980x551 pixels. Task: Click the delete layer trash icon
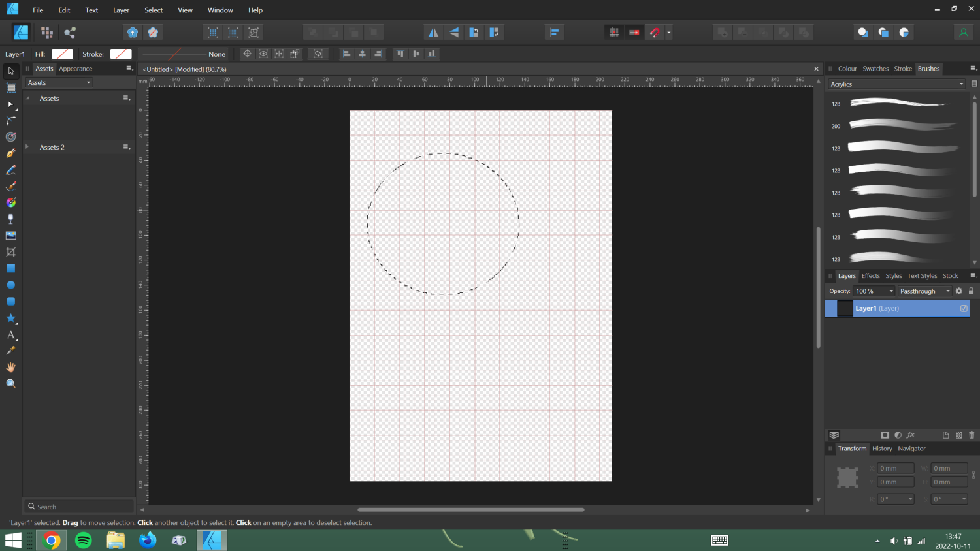click(972, 435)
